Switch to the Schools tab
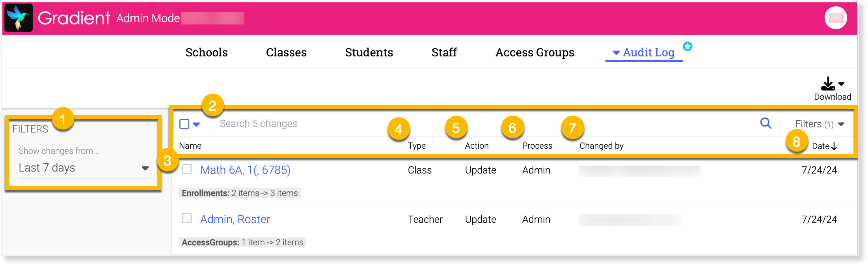This screenshot has width=868, height=265. [207, 52]
